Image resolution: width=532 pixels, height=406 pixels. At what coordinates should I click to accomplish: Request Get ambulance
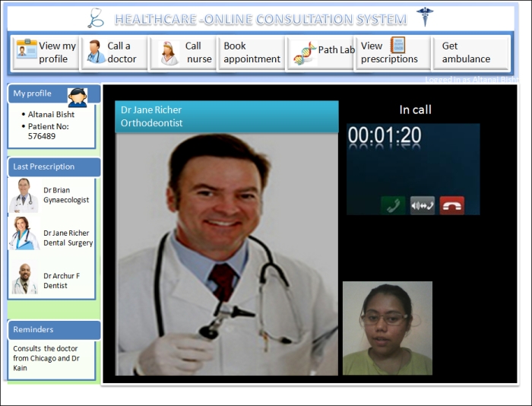471,53
